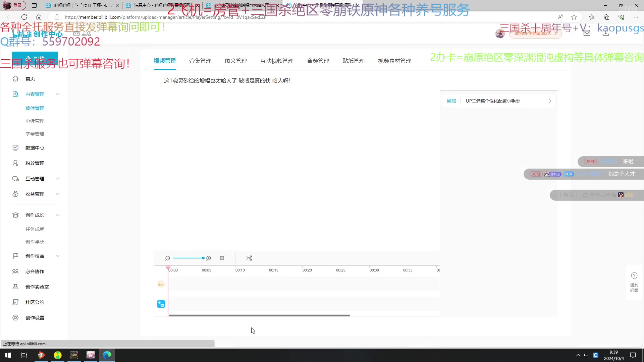Click the bilibili 创作中心 logo

[x=38, y=34]
